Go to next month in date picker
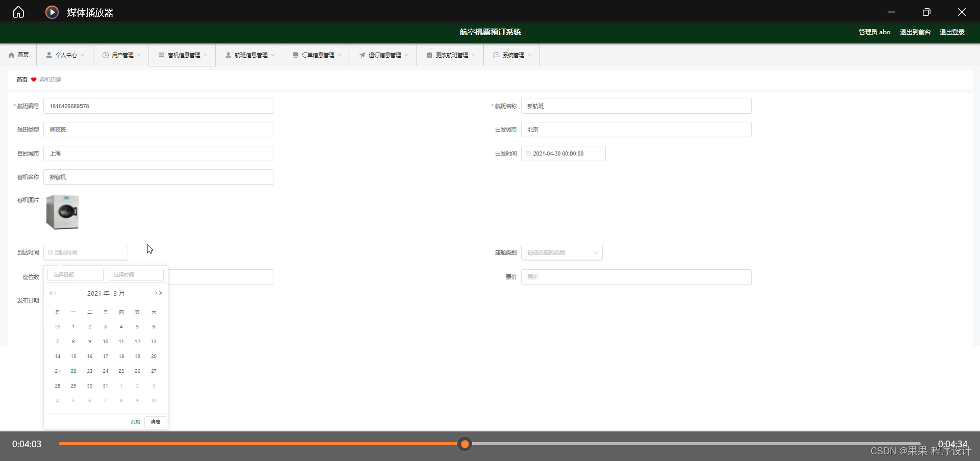 [x=156, y=293]
